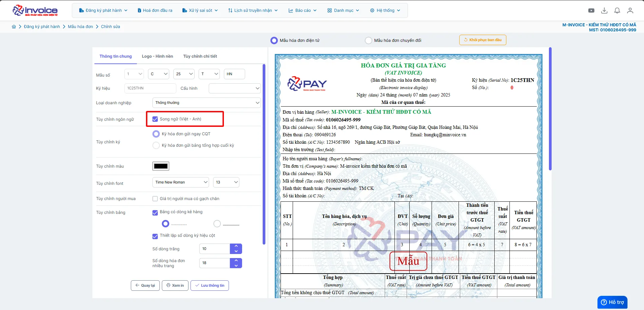Open the 'Hỗ trợ' support button
The image size is (644, 310).
[612, 302]
